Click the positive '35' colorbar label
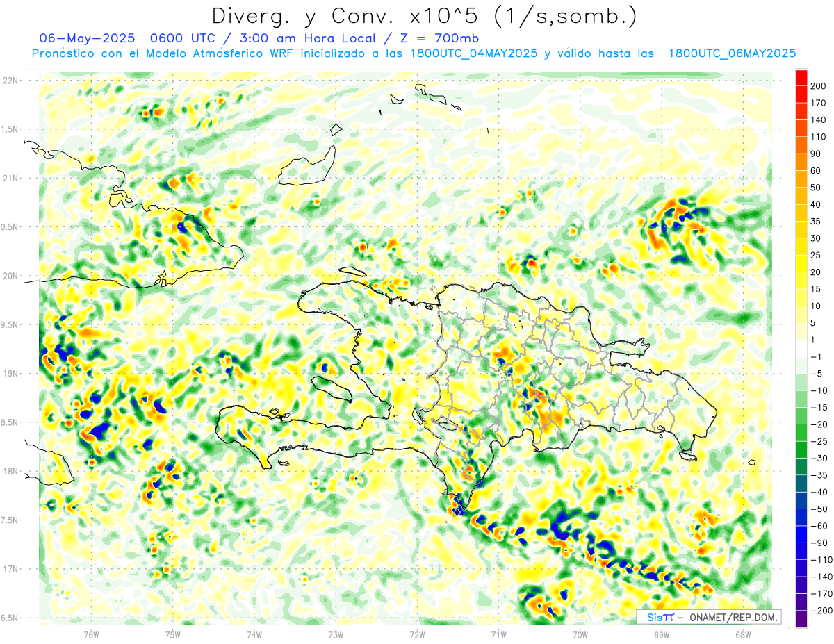The width and height of the screenshot is (834, 644). [x=817, y=222]
